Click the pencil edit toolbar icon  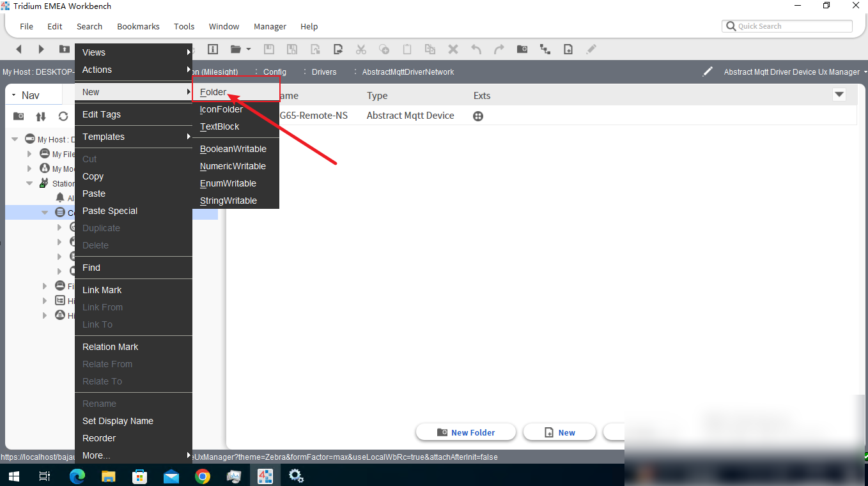[x=591, y=49]
